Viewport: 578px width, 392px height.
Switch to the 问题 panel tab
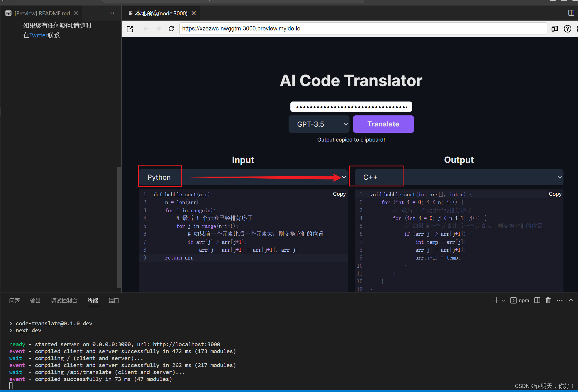click(15, 301)
